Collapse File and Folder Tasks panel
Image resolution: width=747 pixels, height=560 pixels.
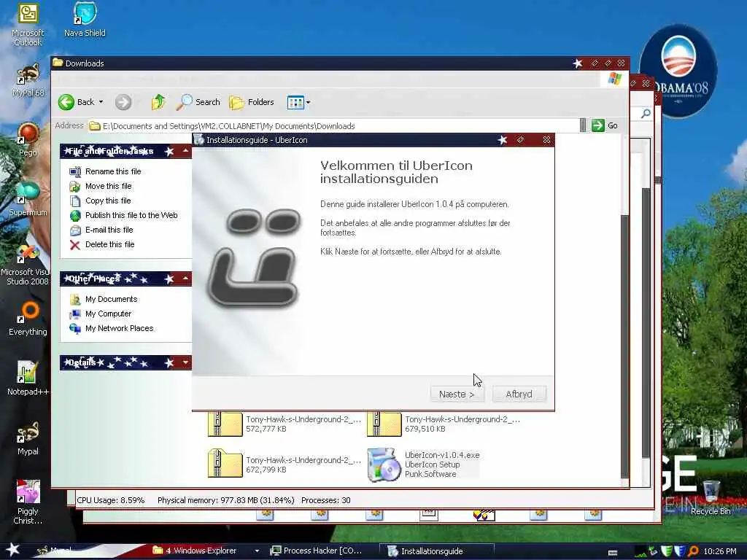185,151
